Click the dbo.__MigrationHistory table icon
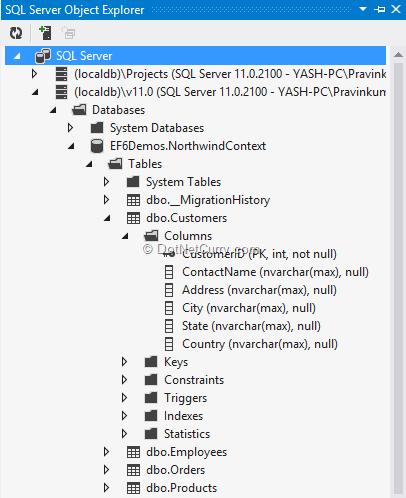Screen dimensions: 406x498 point(133,200)
